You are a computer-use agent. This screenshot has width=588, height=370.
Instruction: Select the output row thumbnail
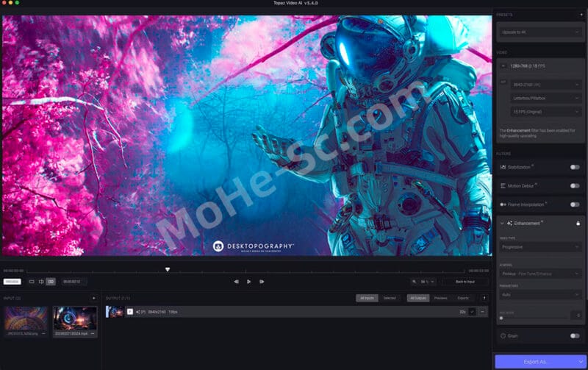(x=115, y=312)
